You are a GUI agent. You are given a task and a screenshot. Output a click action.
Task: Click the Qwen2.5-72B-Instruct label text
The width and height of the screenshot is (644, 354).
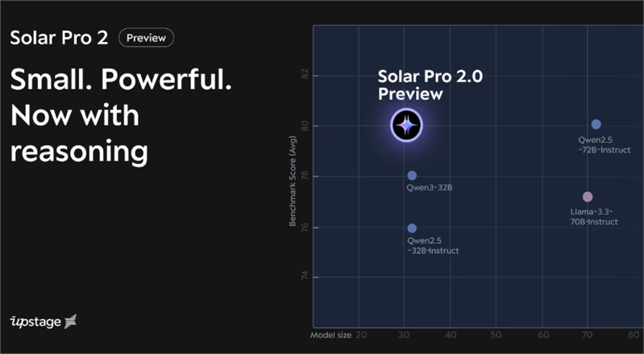[605, 145]
